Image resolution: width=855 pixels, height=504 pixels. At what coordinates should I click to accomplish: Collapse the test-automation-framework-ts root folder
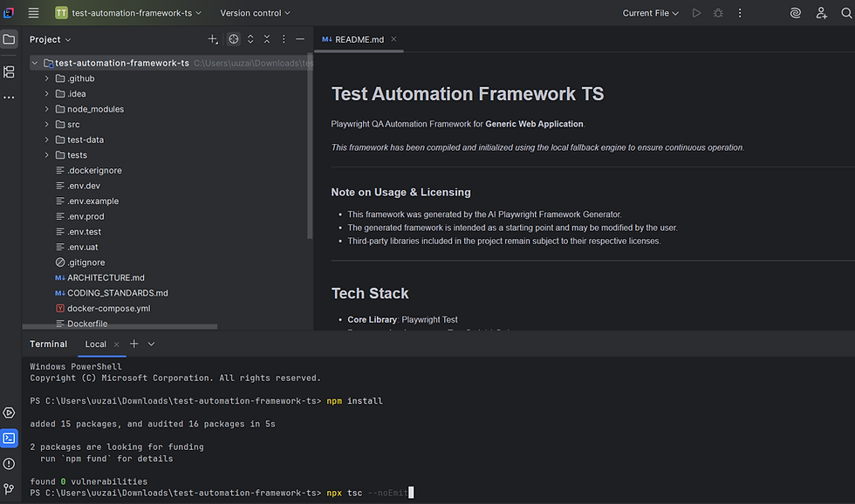pos(35,63)
